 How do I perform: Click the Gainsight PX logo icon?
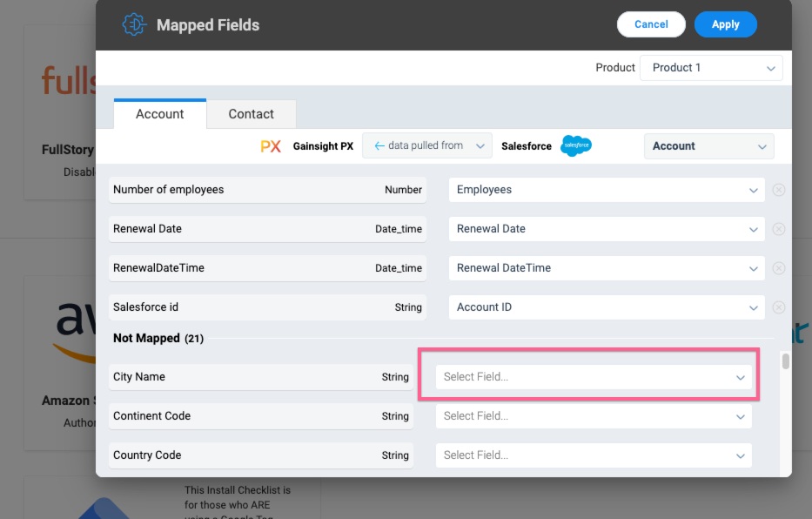(271, 146)
